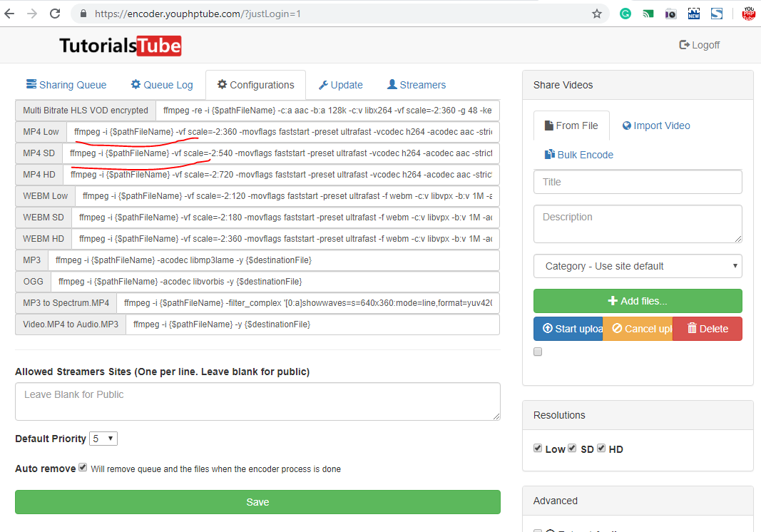The height and width of the screenshot is (532, 761).
Task: Click the Allowed Streamers Sites textarea
Action: tap(257, 401)
